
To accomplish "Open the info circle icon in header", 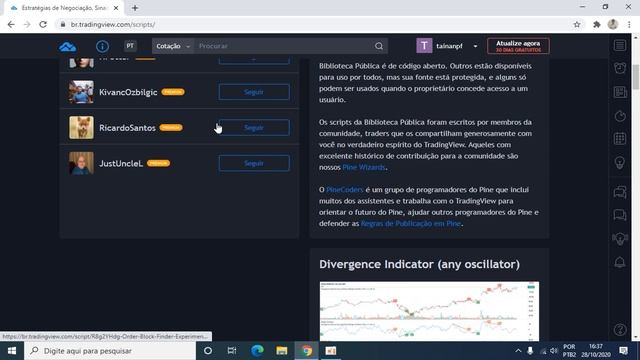I will point(102,46).
